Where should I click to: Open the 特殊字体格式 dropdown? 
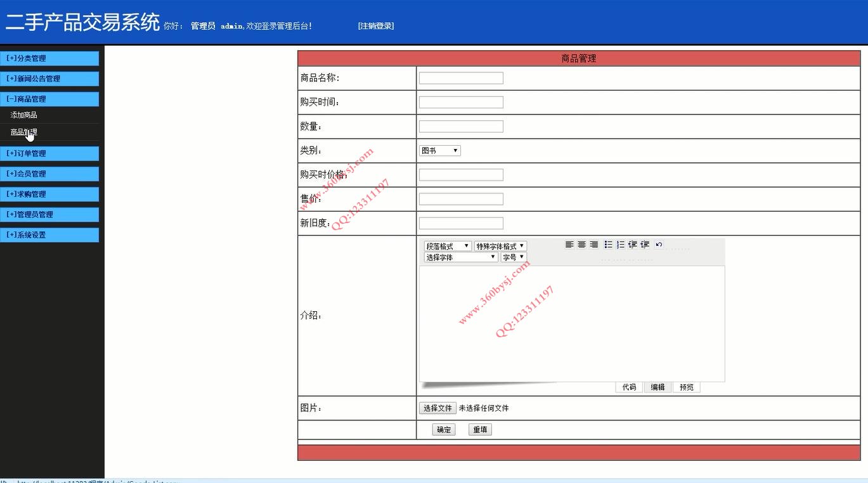(500, 246)
